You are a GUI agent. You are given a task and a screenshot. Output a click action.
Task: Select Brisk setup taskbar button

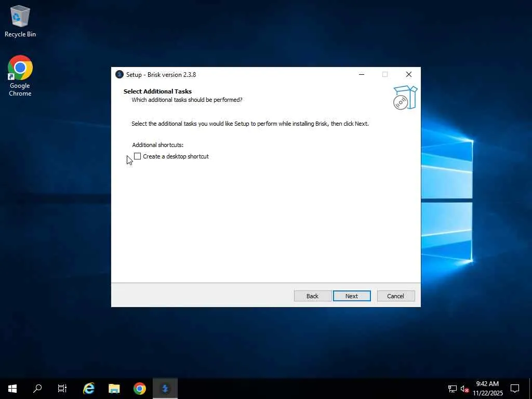click(x=165, y=389)
